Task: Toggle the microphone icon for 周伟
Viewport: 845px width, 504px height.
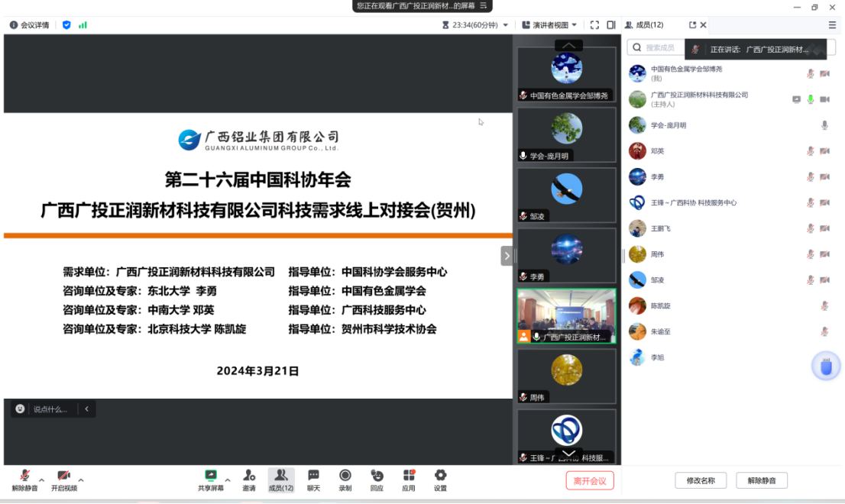Action: [810, 255]
